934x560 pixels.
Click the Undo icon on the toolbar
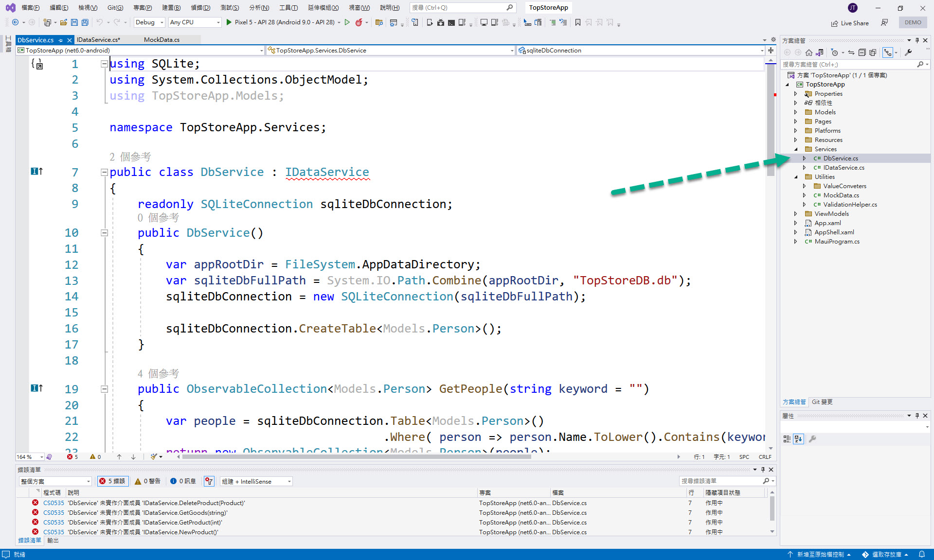[x=100, y=22]
